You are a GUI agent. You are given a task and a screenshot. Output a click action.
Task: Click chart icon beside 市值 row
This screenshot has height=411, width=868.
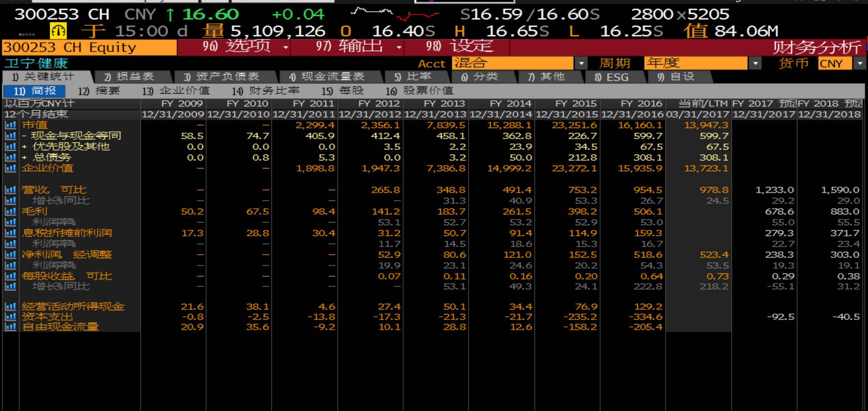coord(11,125)
